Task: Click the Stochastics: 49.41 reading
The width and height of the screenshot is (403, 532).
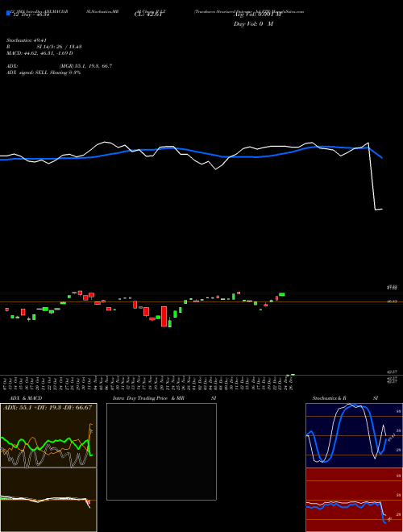Action: click(x=26, y=40)
